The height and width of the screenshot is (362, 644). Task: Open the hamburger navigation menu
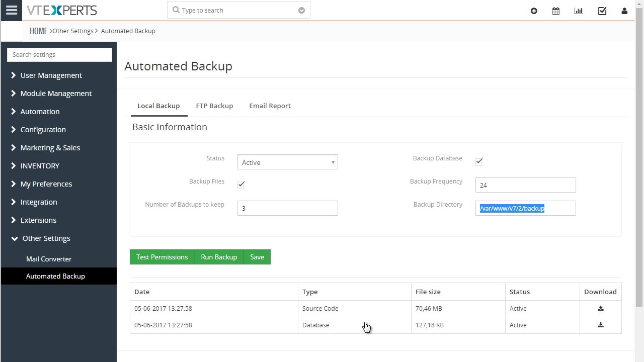(x=11, y=10)
